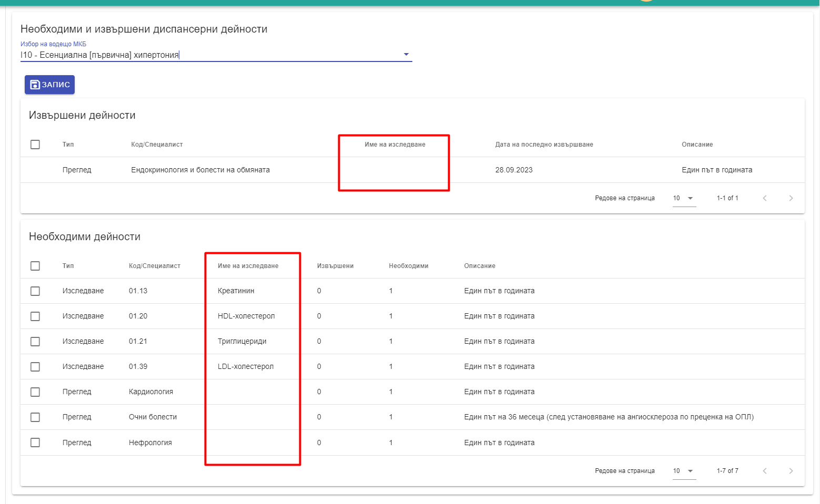
Task: Click the Нефрология specialist cell
Action: (x=150, y=443)
